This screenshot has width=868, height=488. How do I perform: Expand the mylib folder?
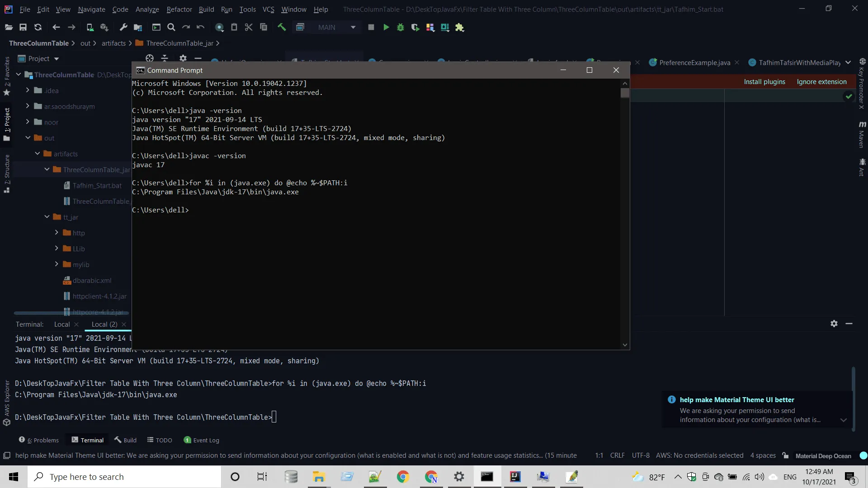click(x=57, y=264)
